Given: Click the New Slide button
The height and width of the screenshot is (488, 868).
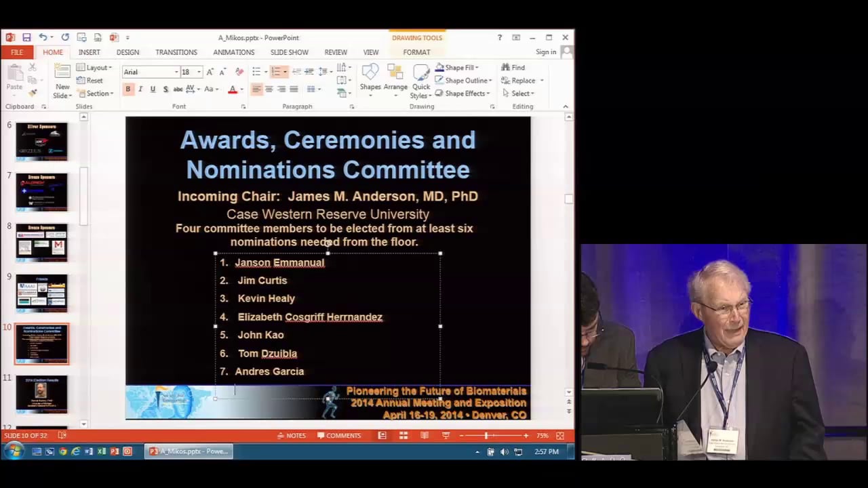Looking at the screenshot, I should click(62, 81).
